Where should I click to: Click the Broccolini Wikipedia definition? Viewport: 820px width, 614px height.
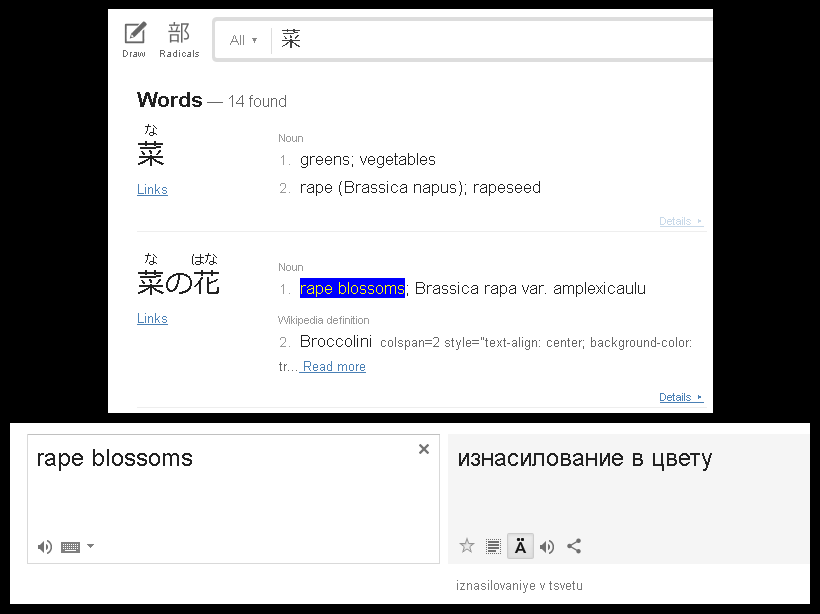[x=336, y=342]
